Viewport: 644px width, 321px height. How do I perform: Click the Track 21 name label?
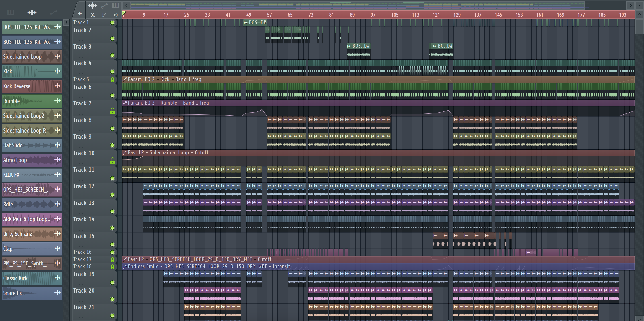pyautogui.click(x=84, y=307)
